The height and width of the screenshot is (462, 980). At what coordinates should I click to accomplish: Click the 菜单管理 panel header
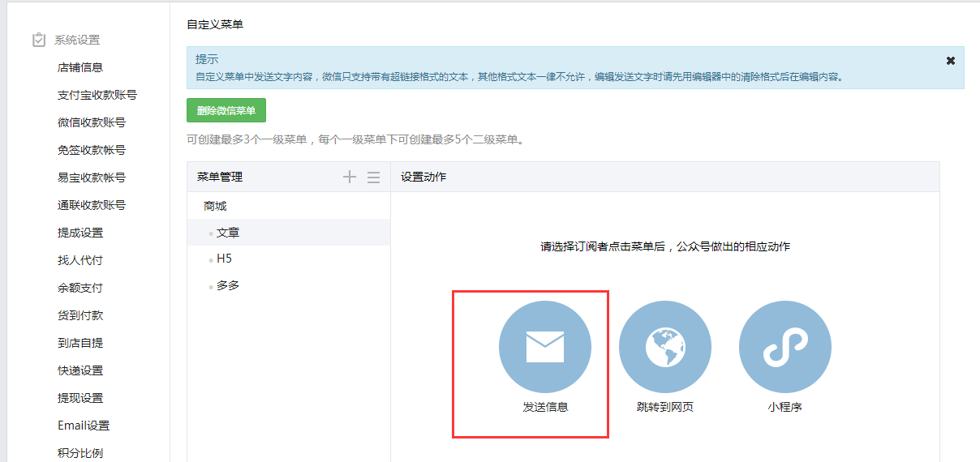(x=220, y=177)
